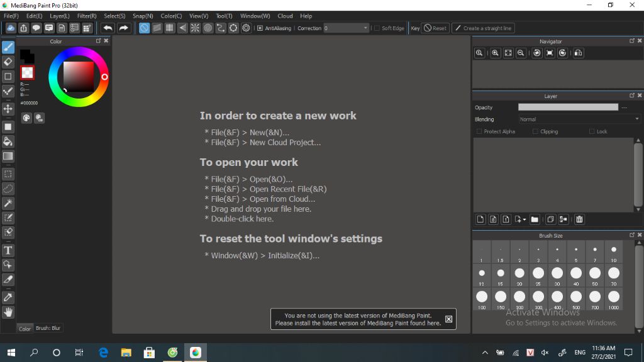This screenshot has height=362, width=644.
Task: Click the layer folder icon
Action: (535, 219)
